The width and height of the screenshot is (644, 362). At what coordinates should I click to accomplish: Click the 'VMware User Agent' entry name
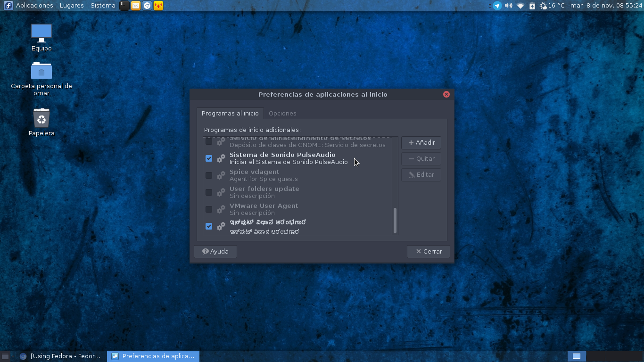tap(264, 206)
